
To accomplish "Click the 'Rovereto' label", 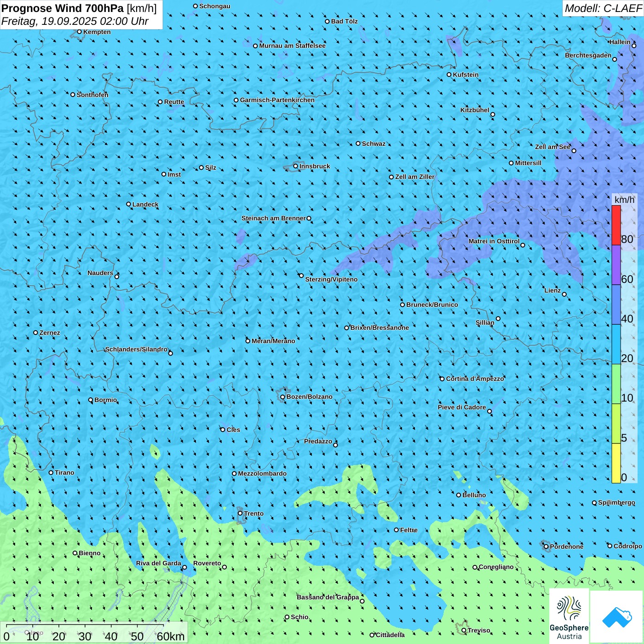I will tap(207, 563).
